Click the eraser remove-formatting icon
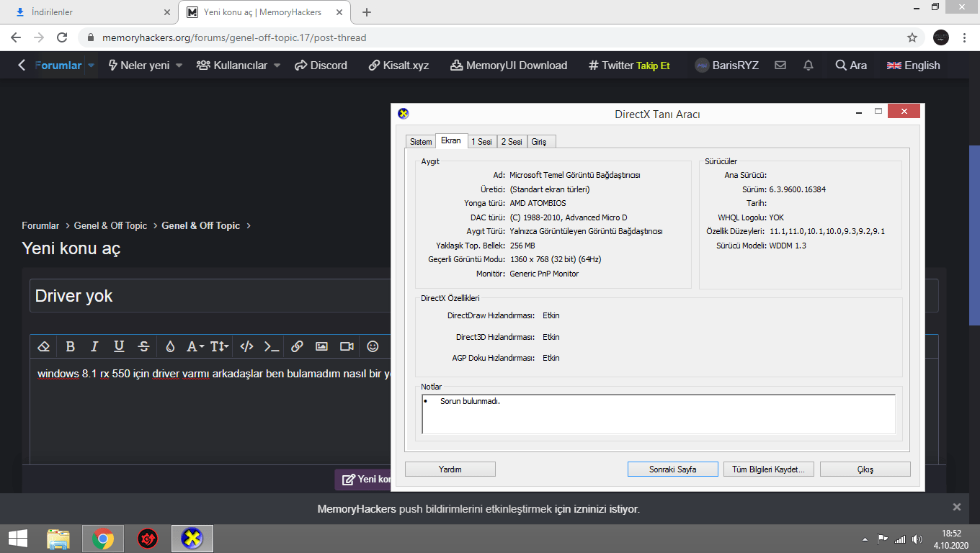 [43, 346]
